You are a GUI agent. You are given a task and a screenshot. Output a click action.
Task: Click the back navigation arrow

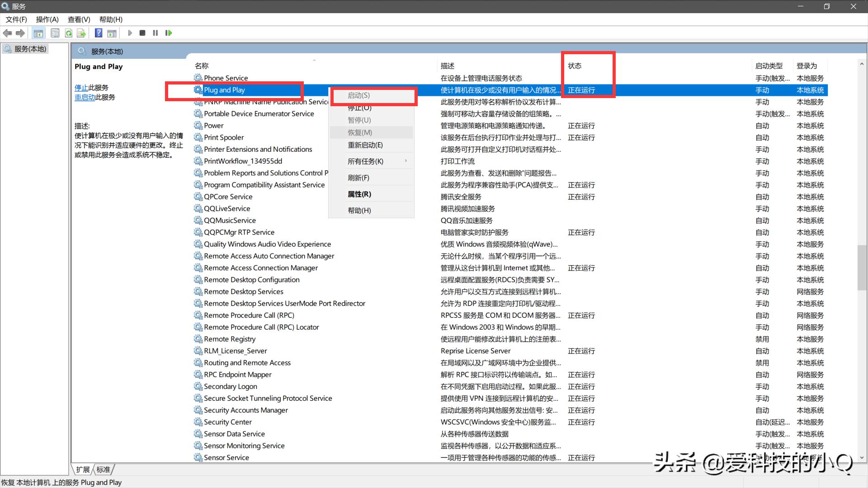tap(7, 33)
